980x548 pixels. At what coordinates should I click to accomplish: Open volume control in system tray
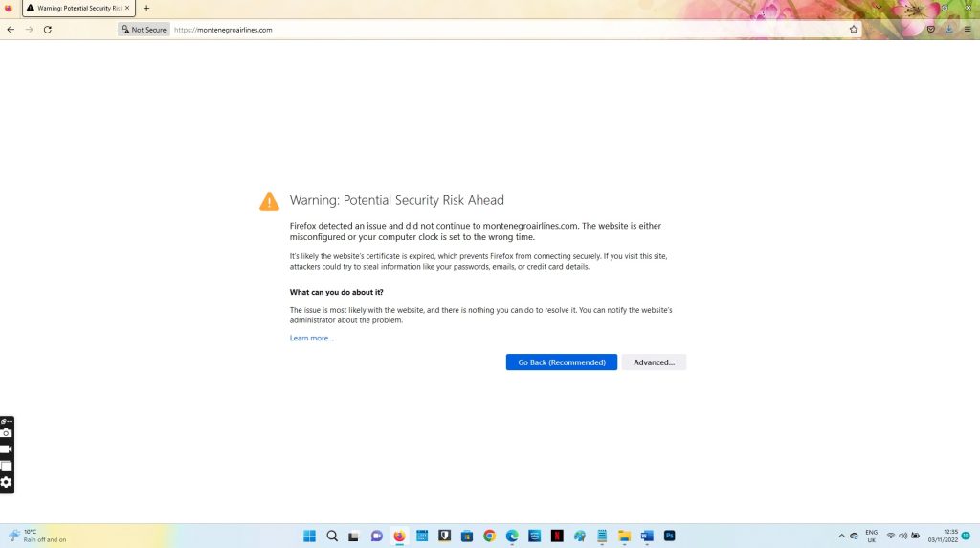[902, 537]
